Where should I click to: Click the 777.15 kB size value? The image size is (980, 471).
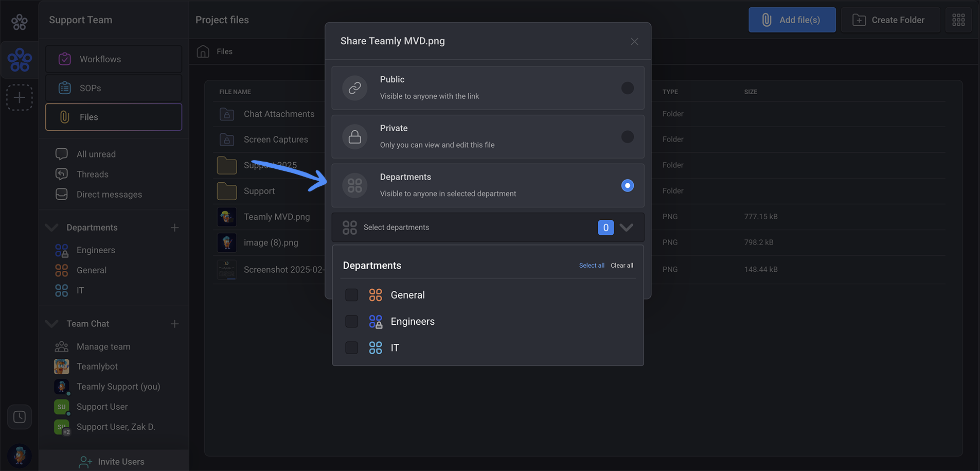tap(761, 217)
